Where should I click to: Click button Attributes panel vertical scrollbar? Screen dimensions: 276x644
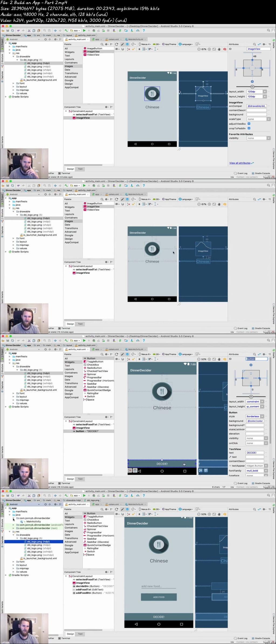coord(270,401)
